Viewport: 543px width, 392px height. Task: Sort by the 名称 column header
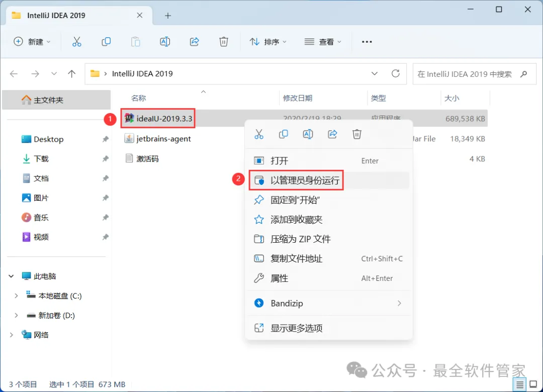(139, 99)
